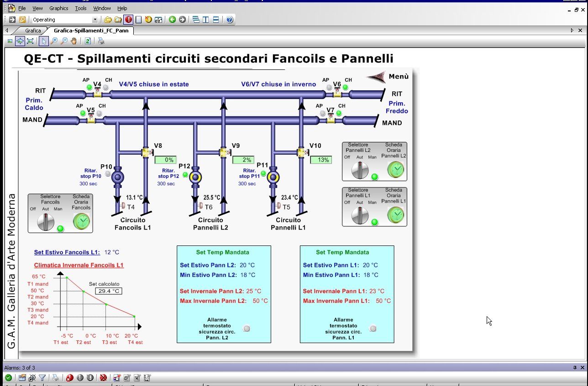Image resolution: width=588 pixels, height=386 pixels.
Task: Click the zoom in magnifier tool
Action: tap(54, 41)
